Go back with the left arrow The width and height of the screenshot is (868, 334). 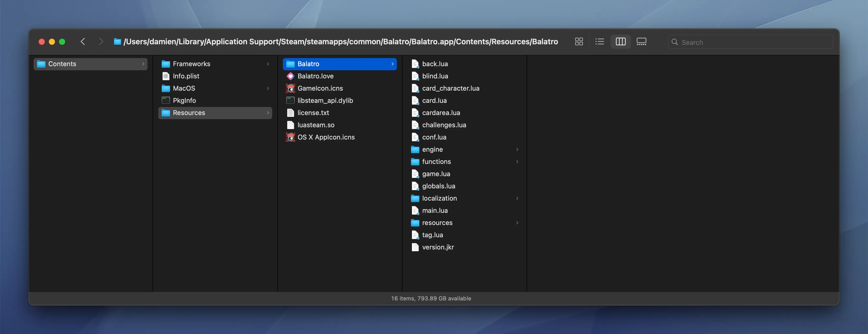(83, 41)
